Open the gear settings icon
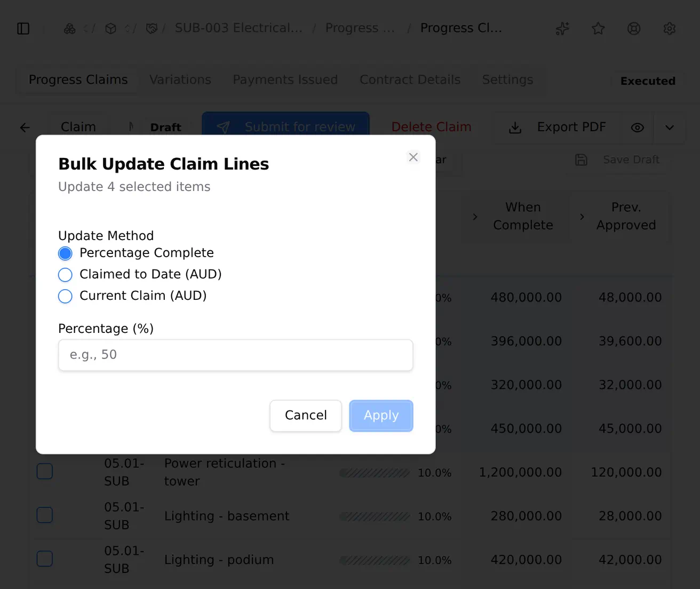This screenshot has height=589, width=700. tap(670, 28)
